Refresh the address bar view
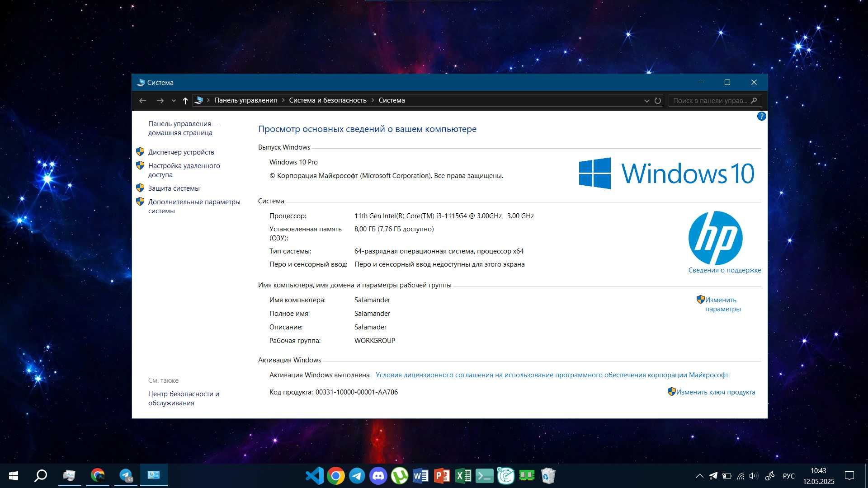This screenshot has height=488, width=868. coord(657,100)
